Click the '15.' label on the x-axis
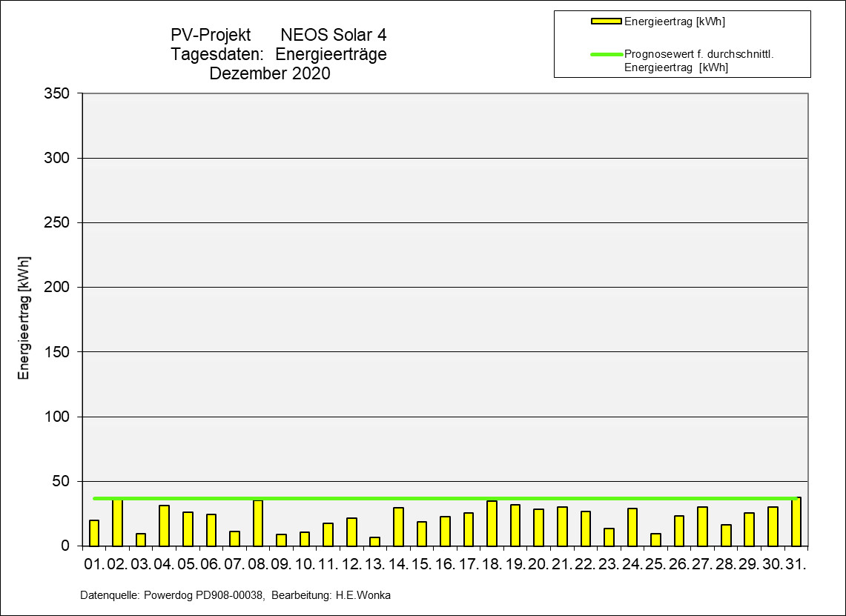The height and width of the screenshot is (616, 846). (x=421, y=565)
